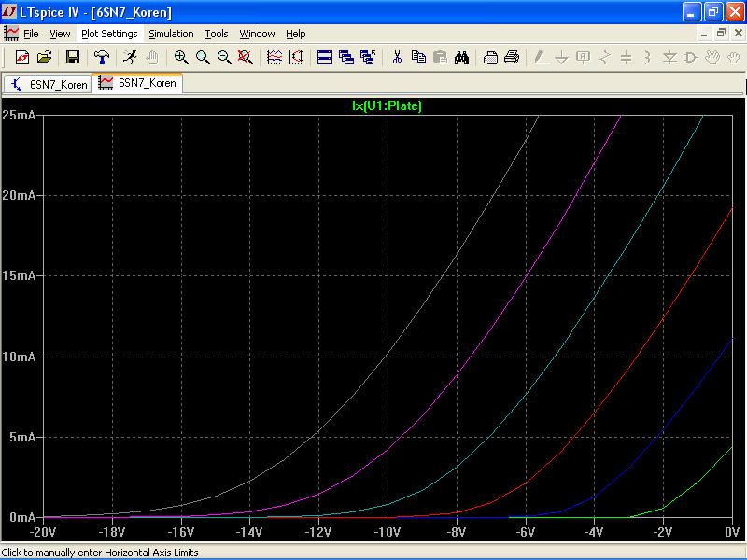Image resolution: width=747 pixels, height=560 pixels.
Task: Restore down the inner plot document window
Action: click(721, 34)
